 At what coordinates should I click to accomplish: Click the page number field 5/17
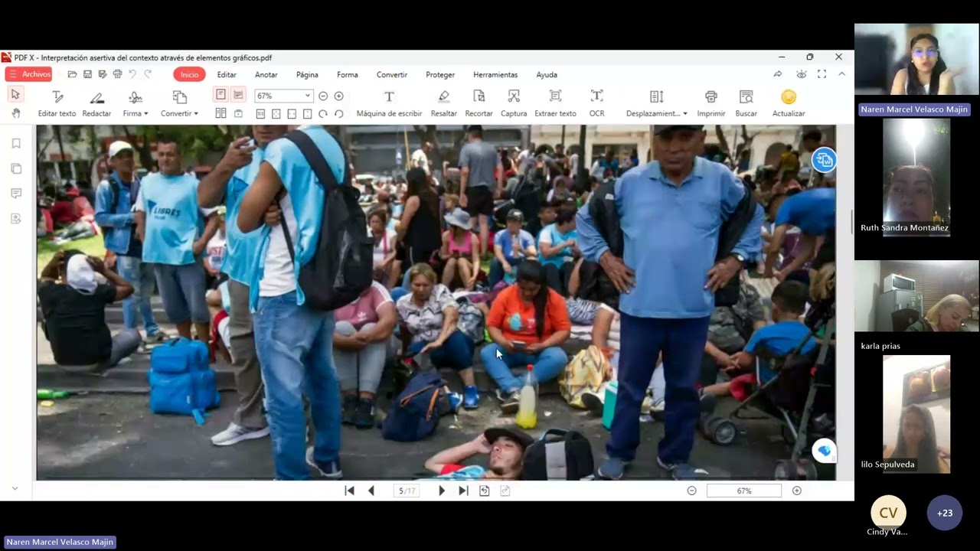click(407, 491)
